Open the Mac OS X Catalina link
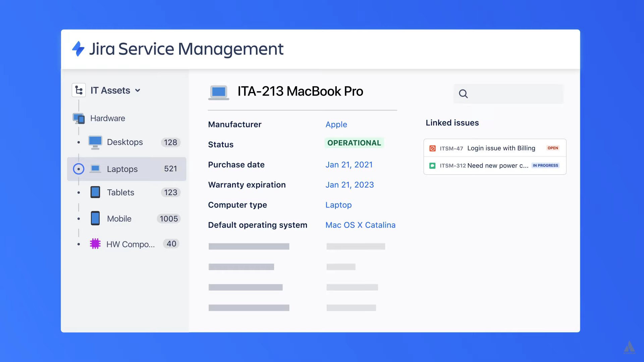644x362 pixels. (360, 225)
